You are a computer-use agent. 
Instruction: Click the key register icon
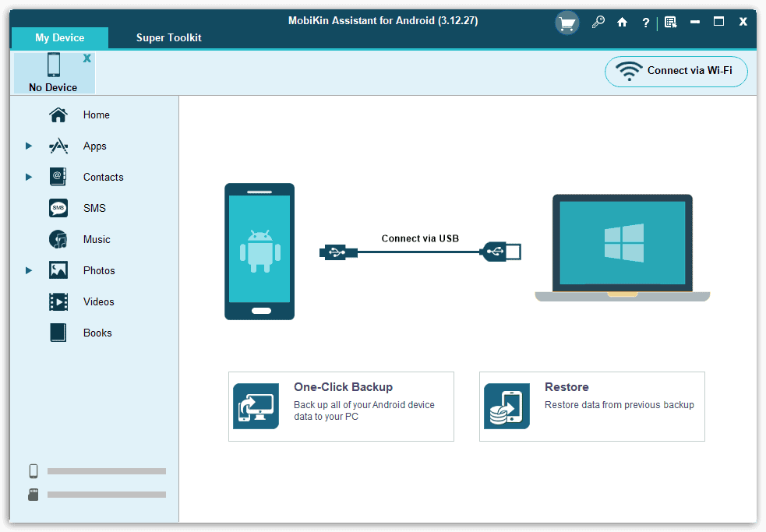point(598,22)
